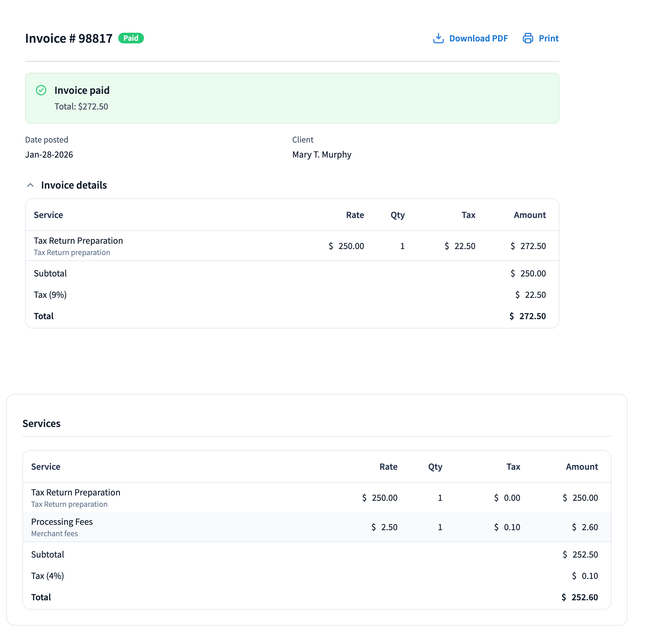
Task: Click the Tax (4%) row label
Action: [47, 576]
